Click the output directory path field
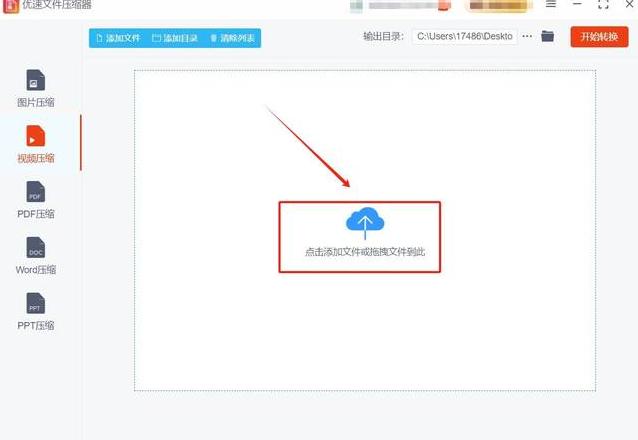The width and height of the screenshot is (638, 440). 465,37
